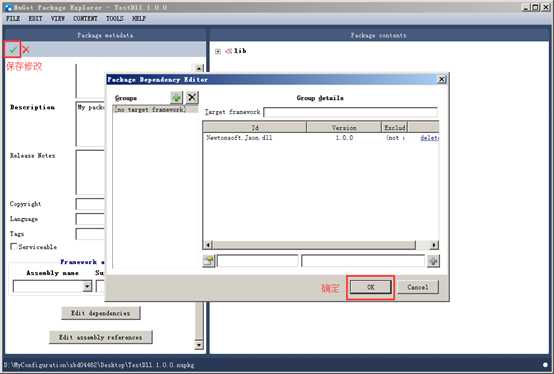The width and height of the screenshot is (554, 374).
Task: Expand the lib tree node
Action: click(x=218, y=52)
